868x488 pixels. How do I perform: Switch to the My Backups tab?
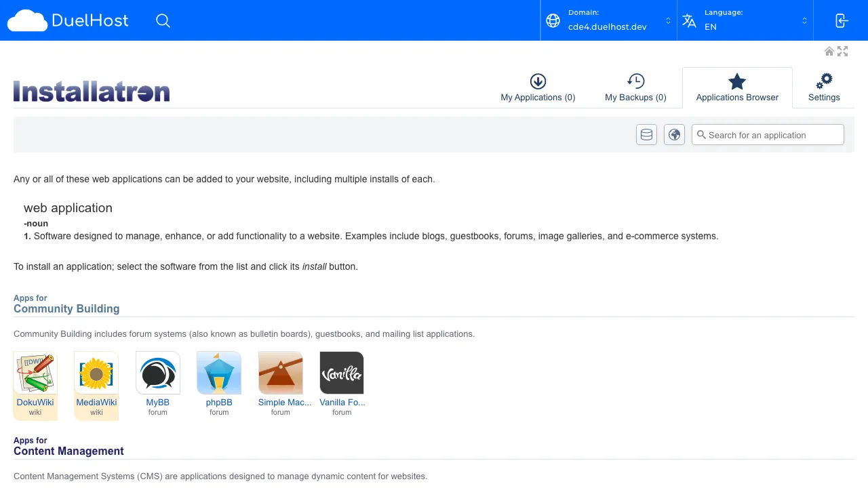click(635, 87)
